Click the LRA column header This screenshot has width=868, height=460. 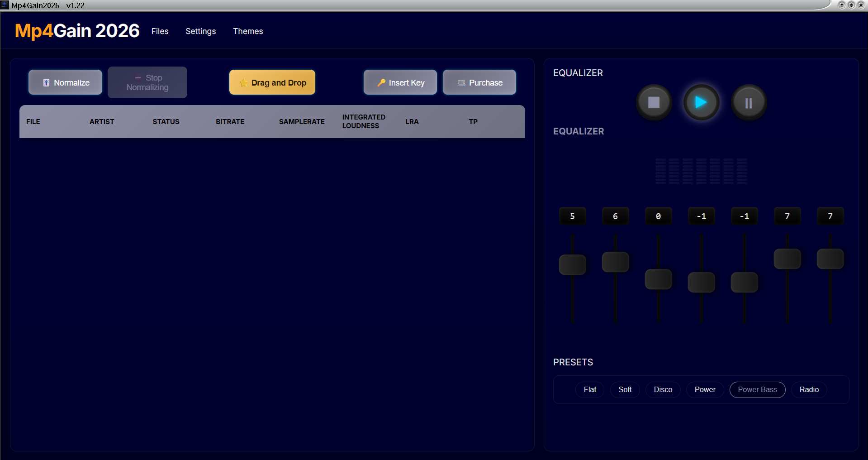[x=412, y=122]
